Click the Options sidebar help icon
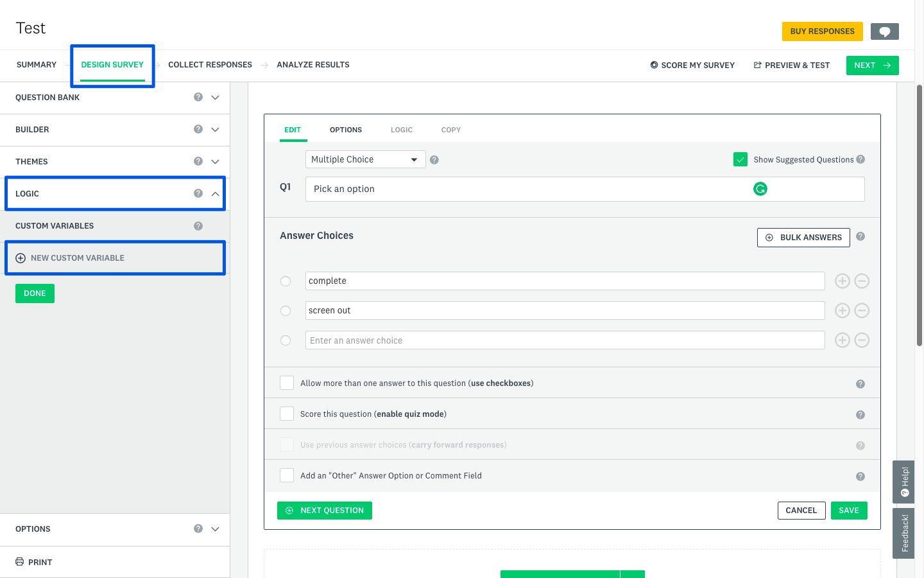Screen dimensions: 924x578 [x=198, y=529]
